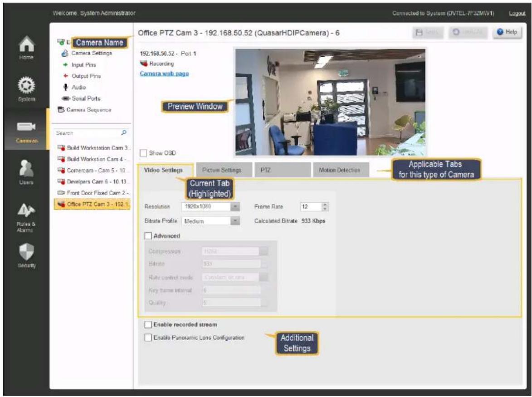Open the Users section
The height and width of the screenshot is (397, 532).
26,172
